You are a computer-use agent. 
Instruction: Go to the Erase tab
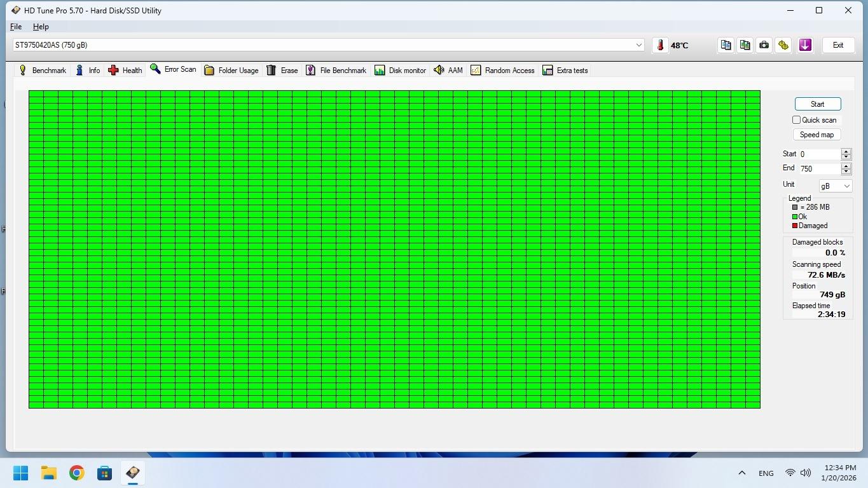coord(282,70)
